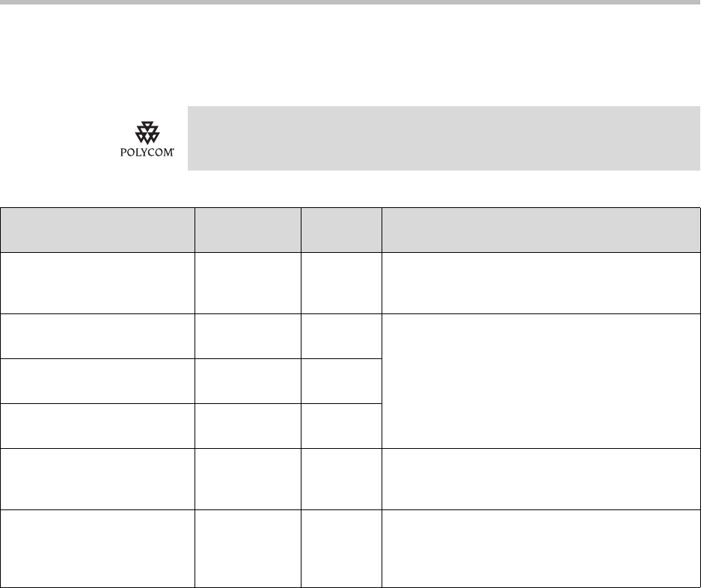This screenshot has width=701, height=588.
Task: Click the thin gray page header rule
Action: tap(350, 2)
